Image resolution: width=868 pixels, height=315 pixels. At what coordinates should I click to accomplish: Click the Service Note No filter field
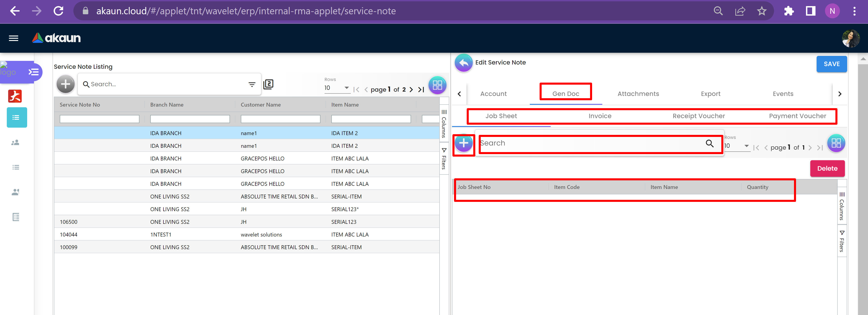99,119
